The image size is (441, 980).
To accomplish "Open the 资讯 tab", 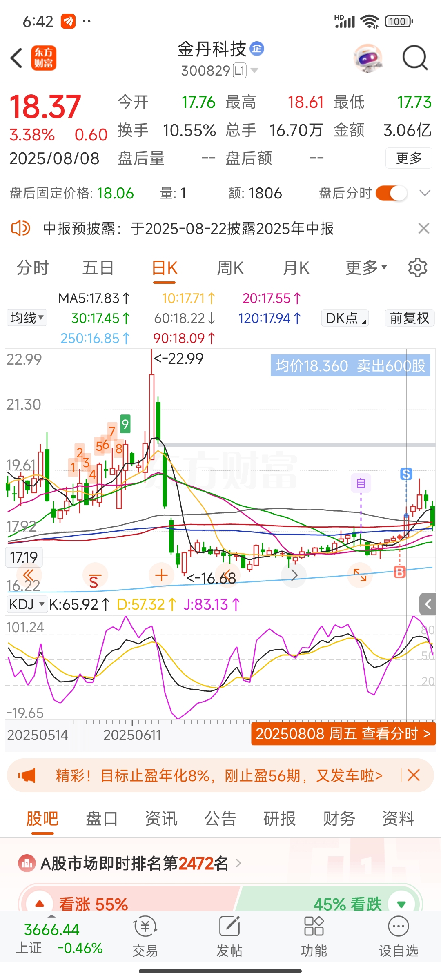I will (161, 818).
